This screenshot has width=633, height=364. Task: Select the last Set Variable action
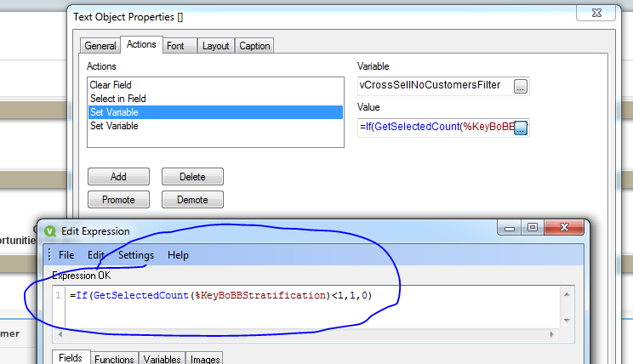tap(215, 126)
